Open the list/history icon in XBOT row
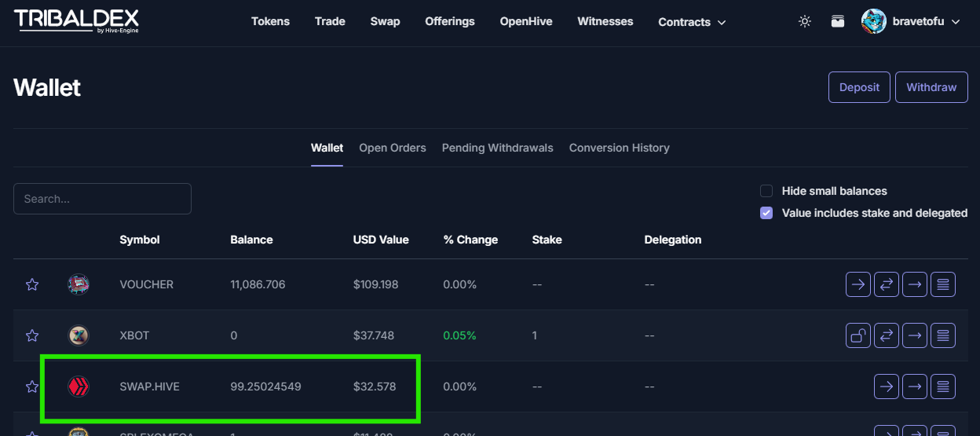Image resolution: width=980 pixels, height=436 pixels. [x=943, y=335]
